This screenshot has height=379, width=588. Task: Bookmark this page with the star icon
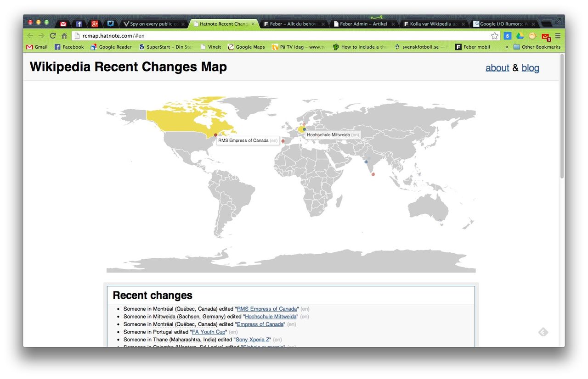pos(494,36)
